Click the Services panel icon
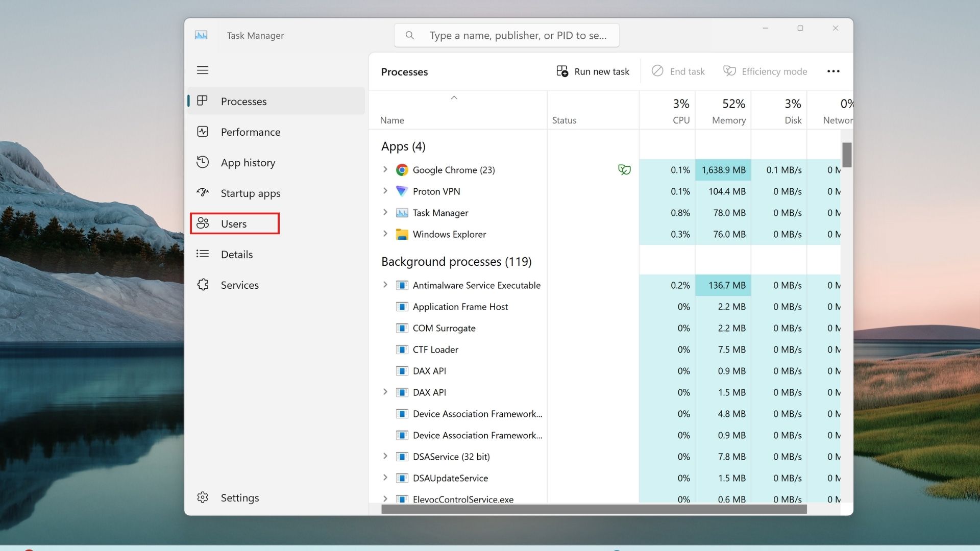980x551 pixels. click(x=202, y=284)
